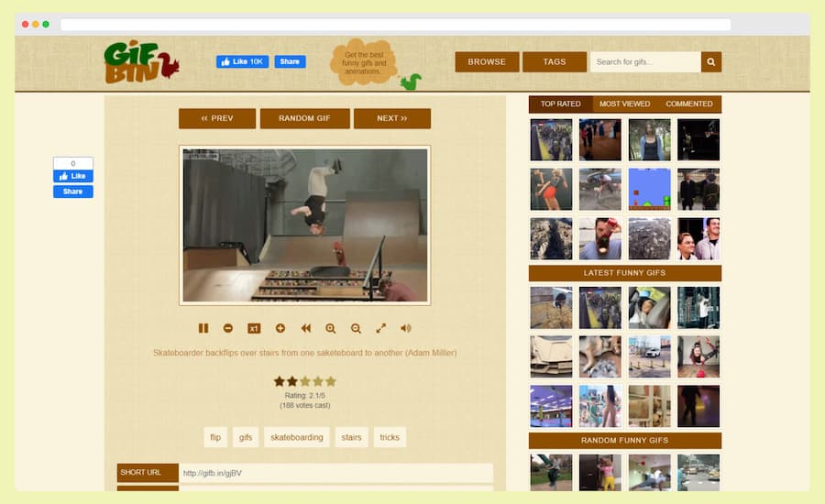Open the Browse menu
This screenshot has width=825, height=504.
[x=487, y=62]
